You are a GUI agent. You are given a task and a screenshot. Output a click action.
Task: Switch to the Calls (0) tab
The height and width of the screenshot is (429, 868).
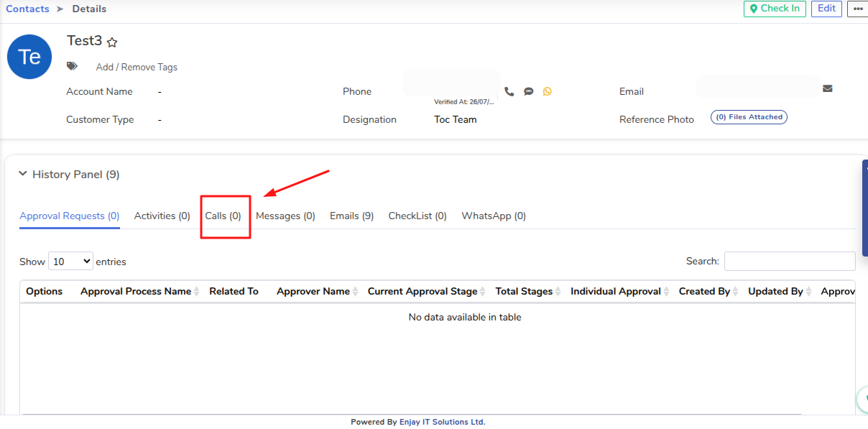pyautogui.click(x=223, y=216)
